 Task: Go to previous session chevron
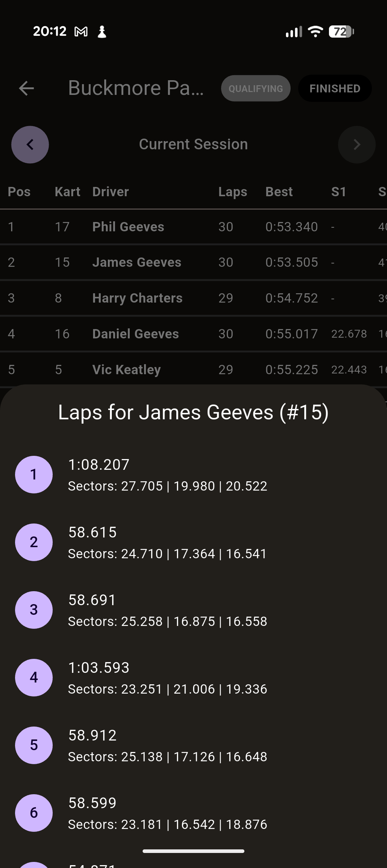tap(30, 145)
